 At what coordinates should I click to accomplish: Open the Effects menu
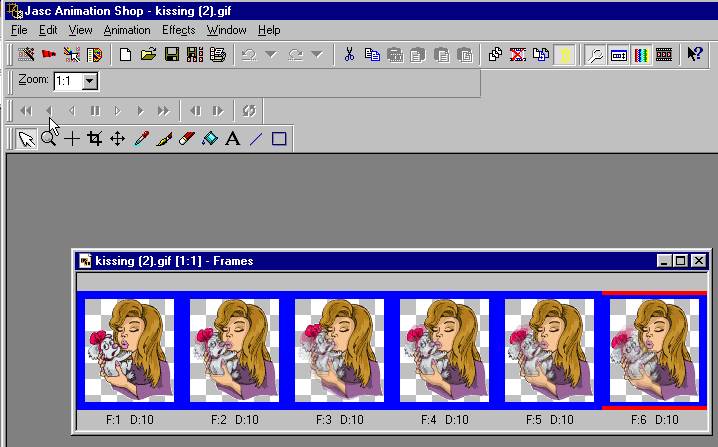(x=179, y=30)
